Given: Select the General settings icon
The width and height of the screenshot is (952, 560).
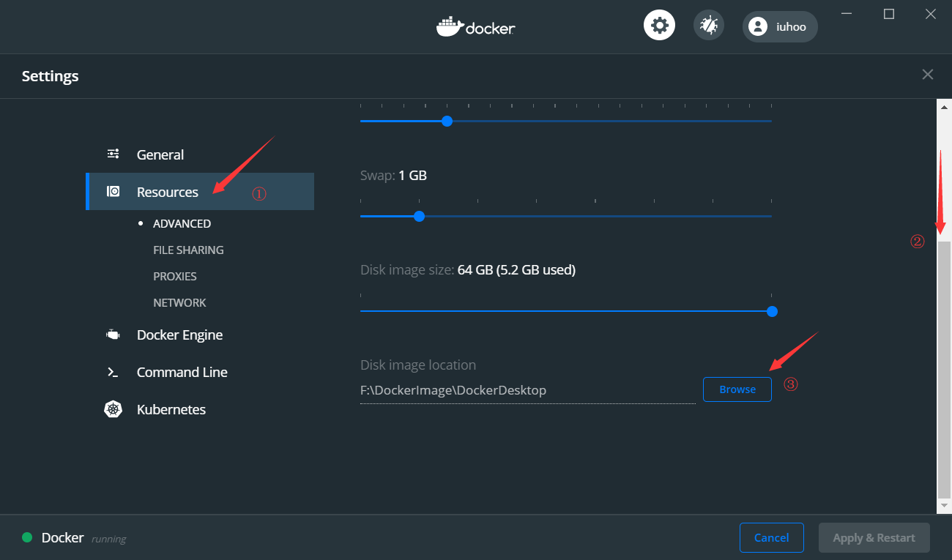Looking at the screenshot, I should (114, 154).
